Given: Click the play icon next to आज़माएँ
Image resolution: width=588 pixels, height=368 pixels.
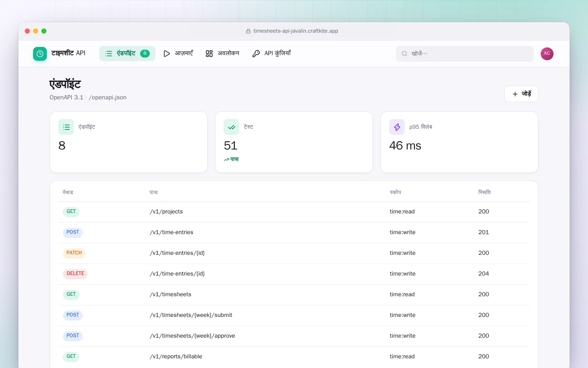Looking at the screenshot, I should pos(167,53).
